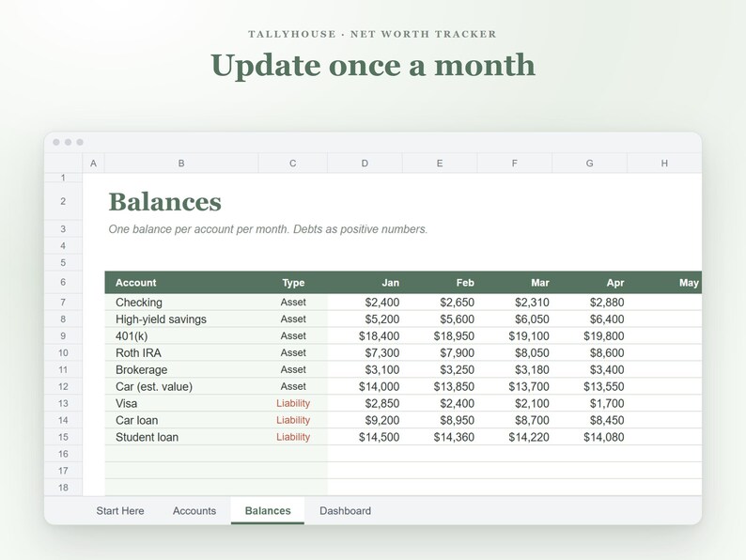Screen dimensions: 746x560
Task: Select the 401(k) account cell
Action: pos(181,335)
